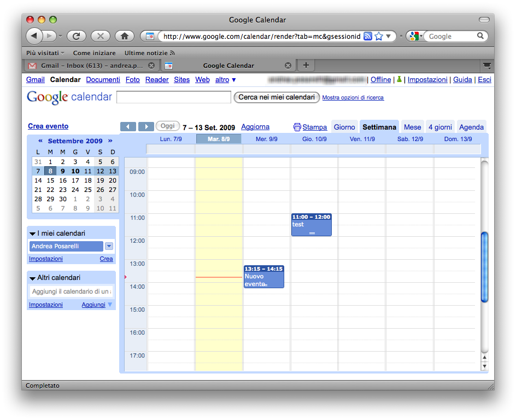516x420 pixels.
Task: Open the test event on Thursday
Action: point(311,225)
